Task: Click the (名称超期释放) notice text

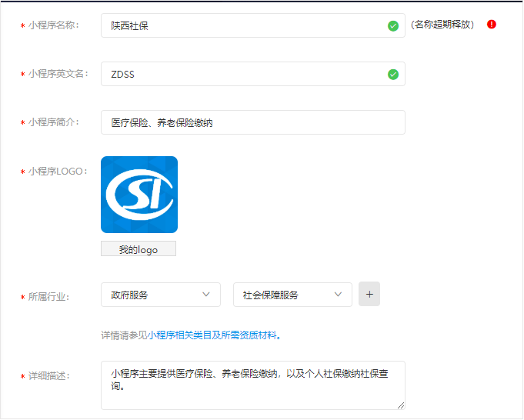Action: [x=442, y=25]
